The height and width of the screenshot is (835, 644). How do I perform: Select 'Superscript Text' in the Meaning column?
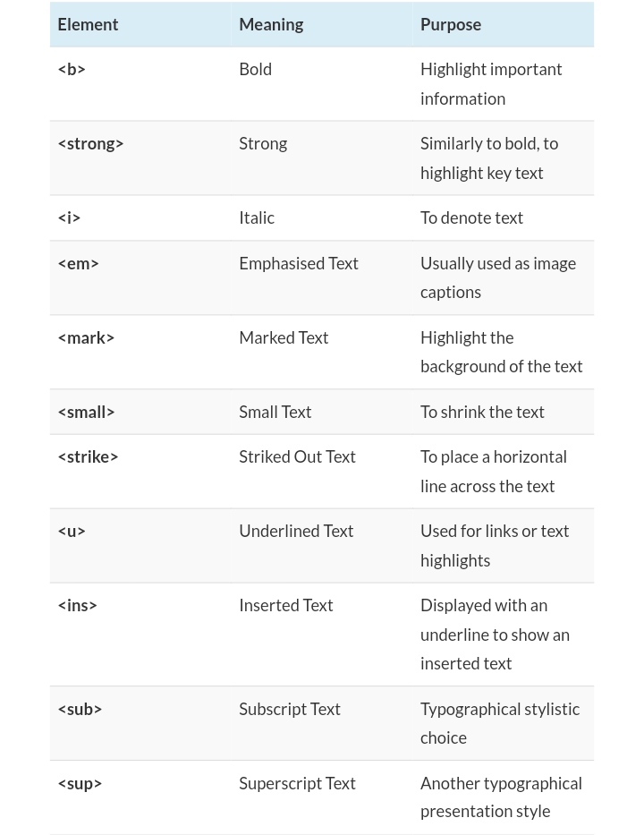[297, 783]
